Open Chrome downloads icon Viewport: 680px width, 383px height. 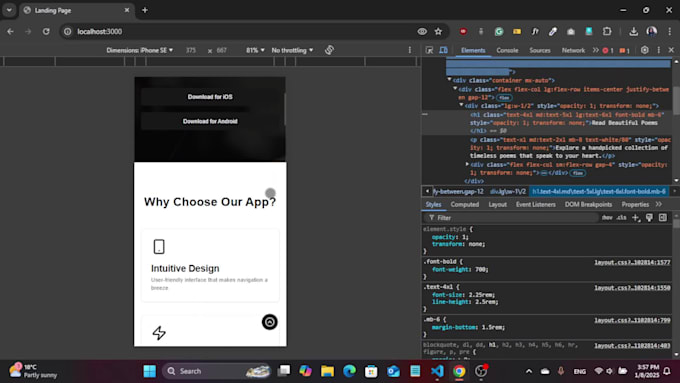click(x=634, y=31)
